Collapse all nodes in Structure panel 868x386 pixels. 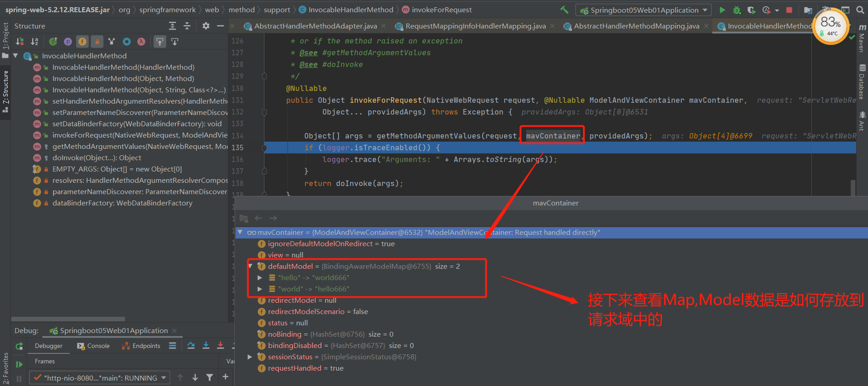click(187, 26)
